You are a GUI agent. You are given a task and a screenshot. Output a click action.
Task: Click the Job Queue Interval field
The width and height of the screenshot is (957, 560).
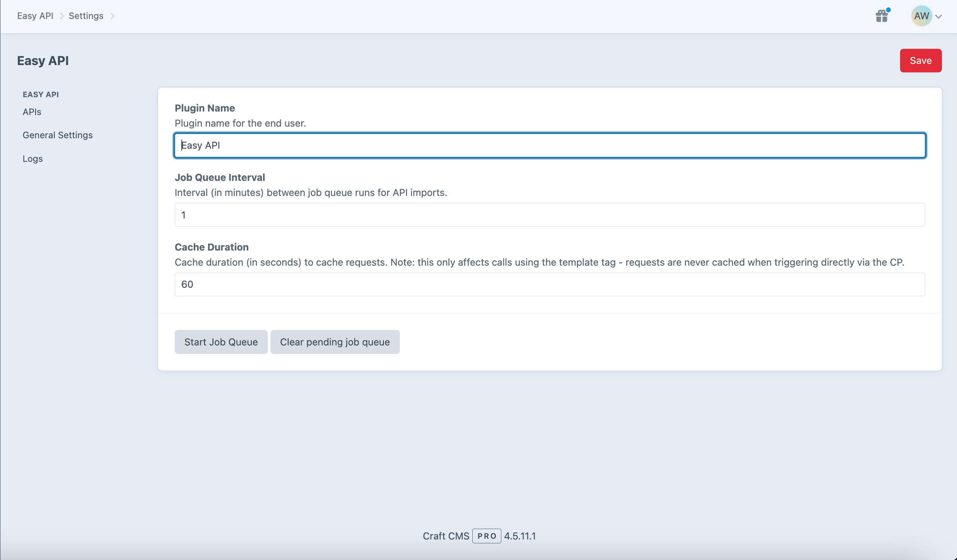(x=550, y=215)
